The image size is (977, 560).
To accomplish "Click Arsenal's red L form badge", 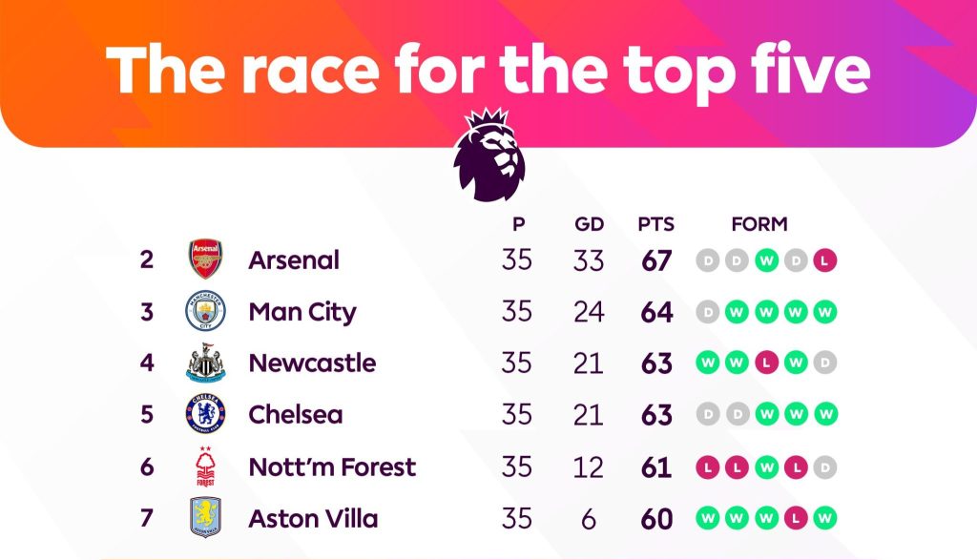I will point(826,259).
